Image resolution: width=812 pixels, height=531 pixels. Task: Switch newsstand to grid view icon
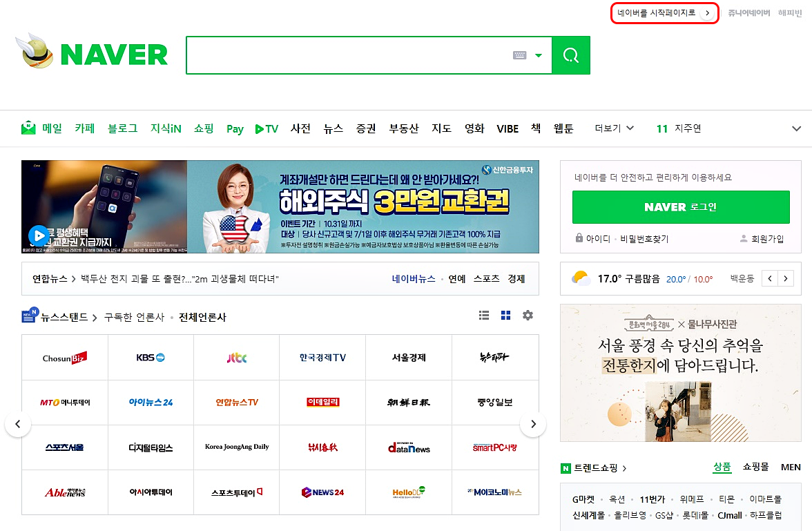click(x=506, y=315)
